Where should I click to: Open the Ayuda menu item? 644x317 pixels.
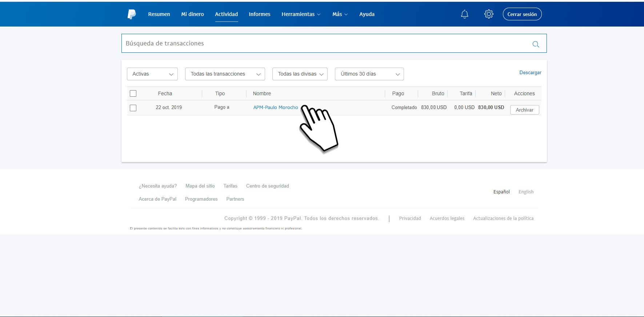point(367,14)
